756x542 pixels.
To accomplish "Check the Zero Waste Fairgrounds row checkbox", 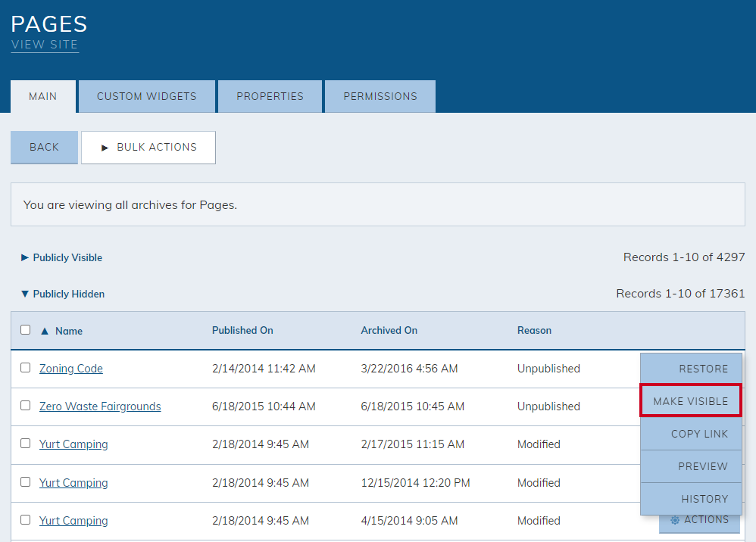I will [x=26, y=406].
